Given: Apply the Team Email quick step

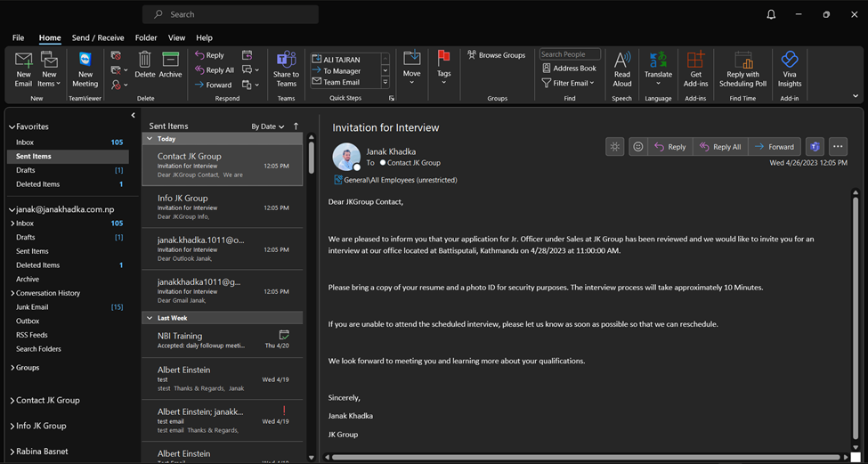Looking at the screenshot, I should coord(345,82).
